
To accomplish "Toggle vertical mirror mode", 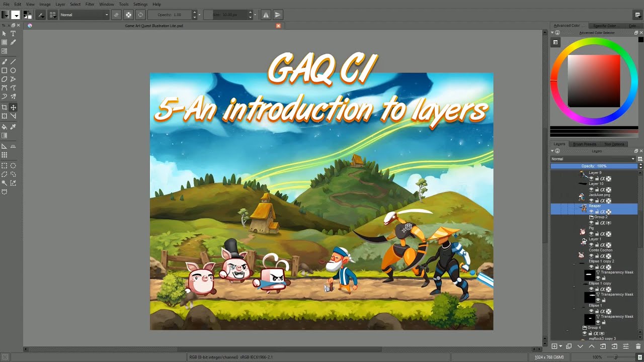I will point(278,15).
